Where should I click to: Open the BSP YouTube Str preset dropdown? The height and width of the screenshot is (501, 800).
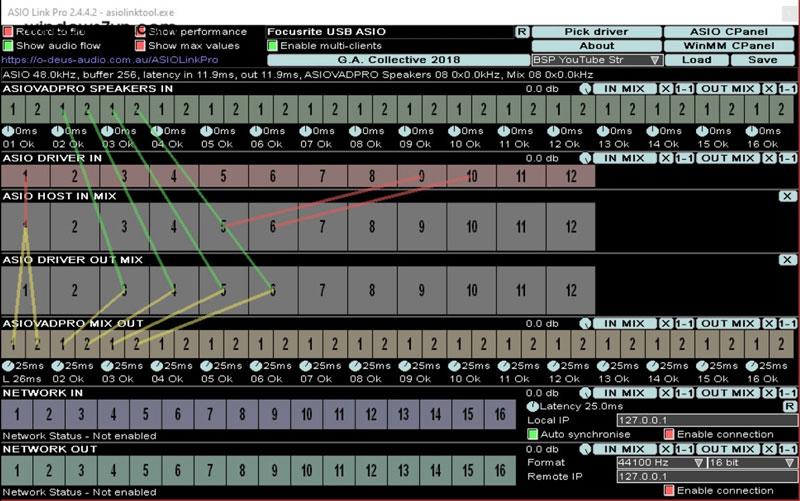coord(597,60)
